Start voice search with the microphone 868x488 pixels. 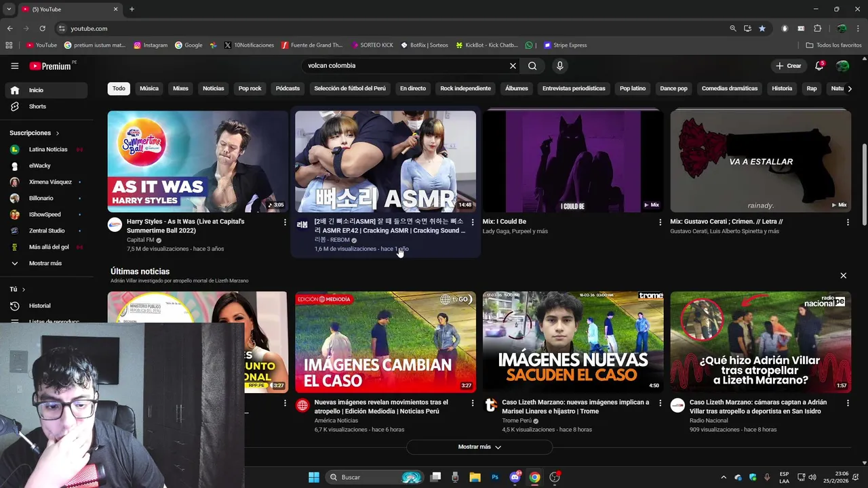coord(559,66)
